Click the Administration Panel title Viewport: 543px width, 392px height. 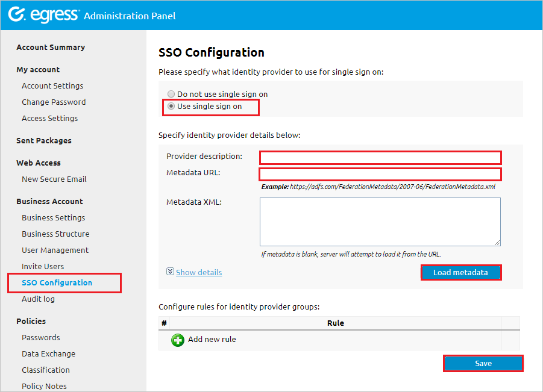point(130,16)
